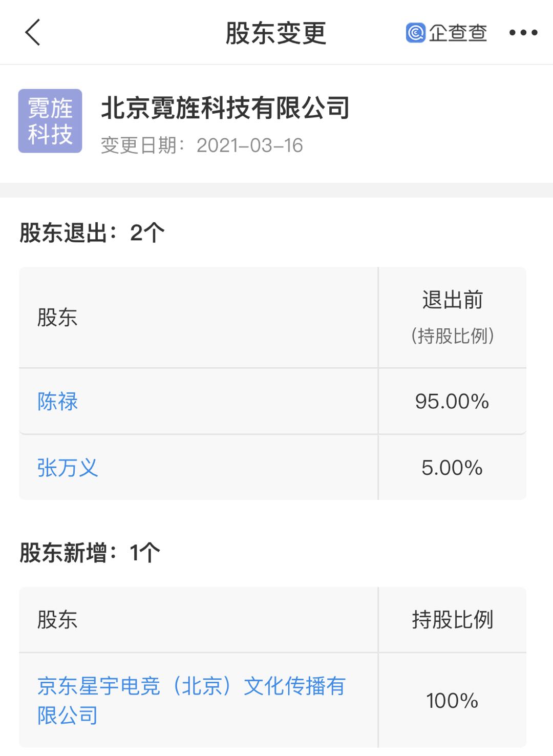
Task: Tap the 股东新增：1个 section heading
Action: tap(90, 553)
